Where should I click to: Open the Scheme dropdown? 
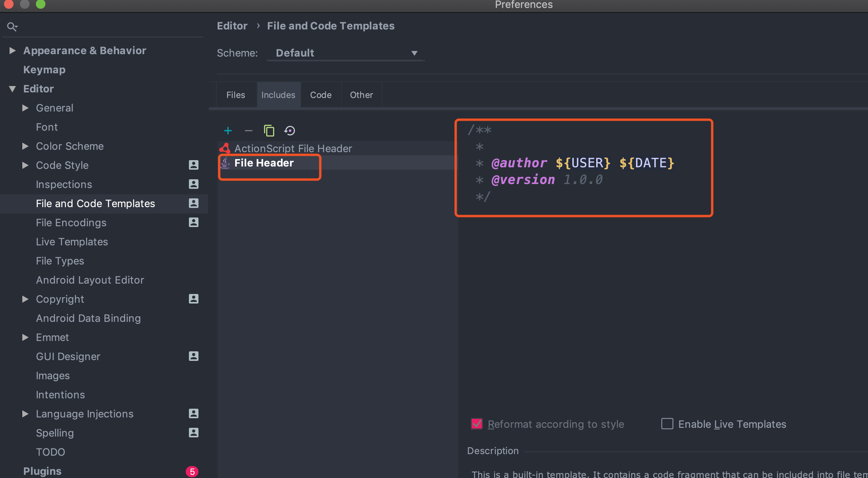click(345, 53)
